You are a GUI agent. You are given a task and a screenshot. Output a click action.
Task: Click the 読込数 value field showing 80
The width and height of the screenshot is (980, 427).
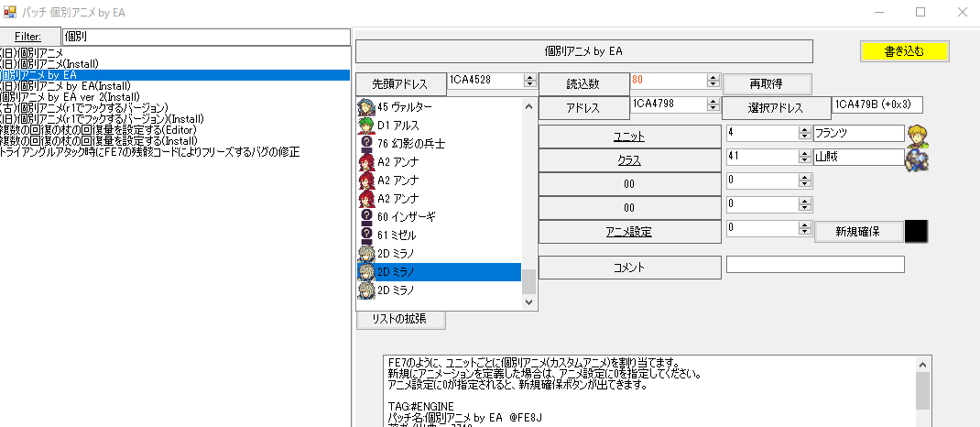[668, 81]
